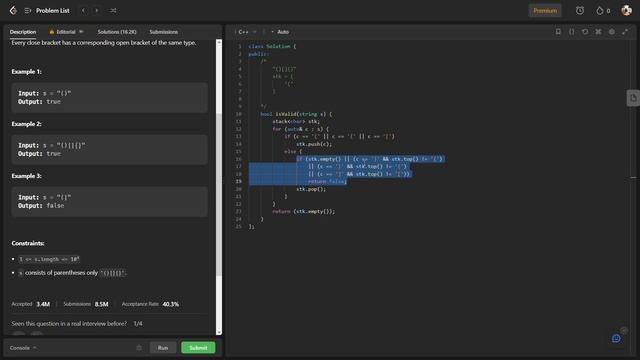Click the 8.5M submissions count

coord(101,304)
